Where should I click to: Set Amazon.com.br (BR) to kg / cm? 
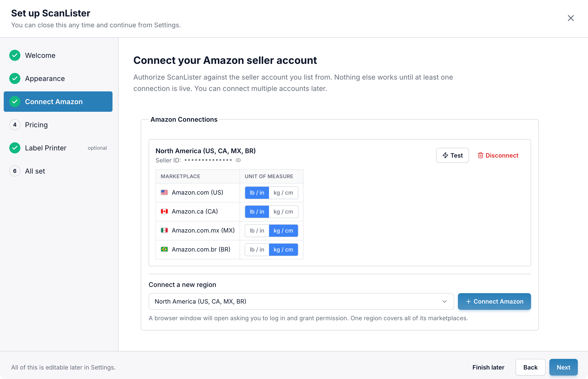[x=283, y=250]
